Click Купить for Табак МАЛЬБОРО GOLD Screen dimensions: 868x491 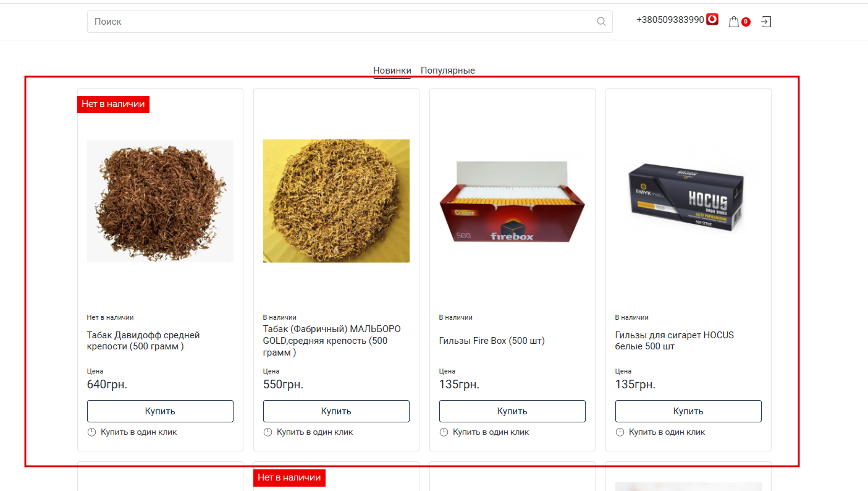coord(336,411)
